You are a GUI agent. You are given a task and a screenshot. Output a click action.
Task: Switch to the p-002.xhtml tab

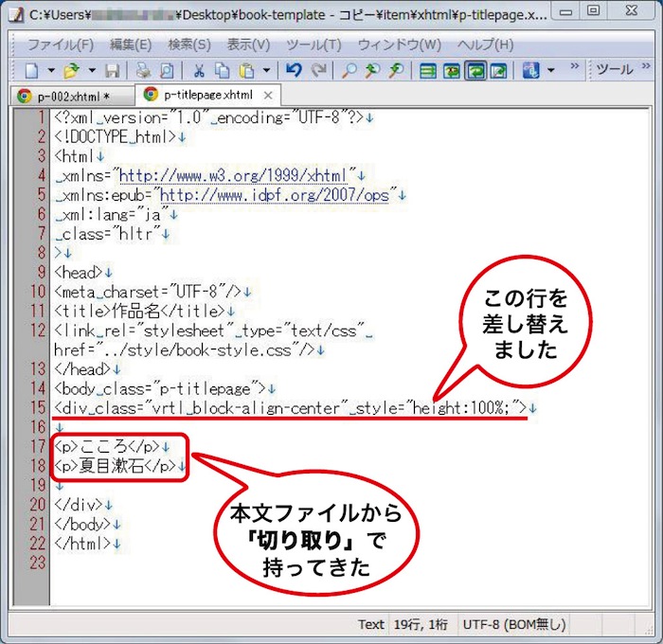click(72, 97)
